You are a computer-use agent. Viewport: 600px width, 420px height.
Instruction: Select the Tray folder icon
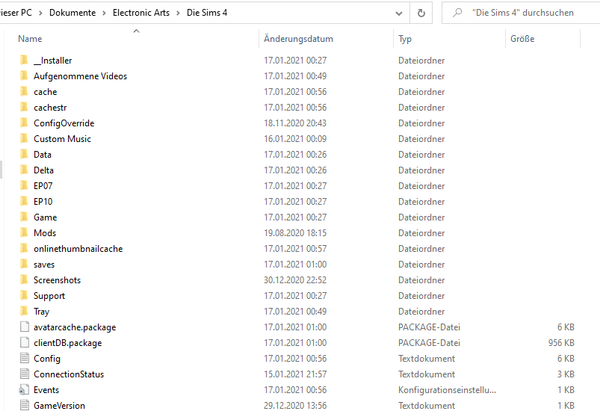pyautogui.click(x=24, y=311)
